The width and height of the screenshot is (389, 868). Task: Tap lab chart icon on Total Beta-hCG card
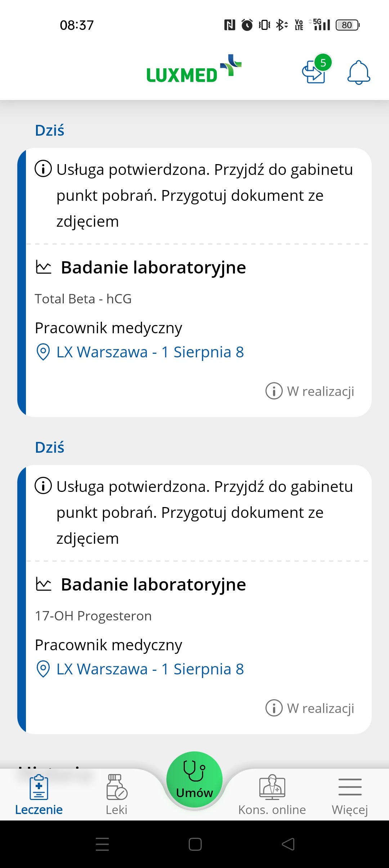point(44,267)
